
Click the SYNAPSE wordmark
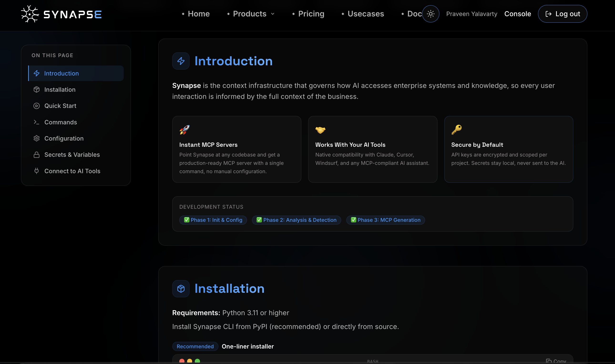[73, 15]
